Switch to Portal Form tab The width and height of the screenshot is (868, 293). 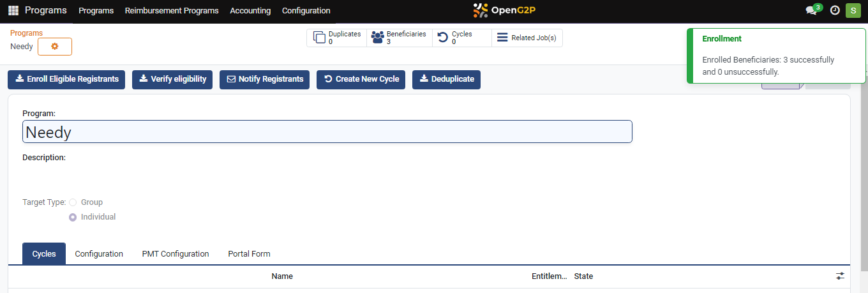tap(249, 254)
